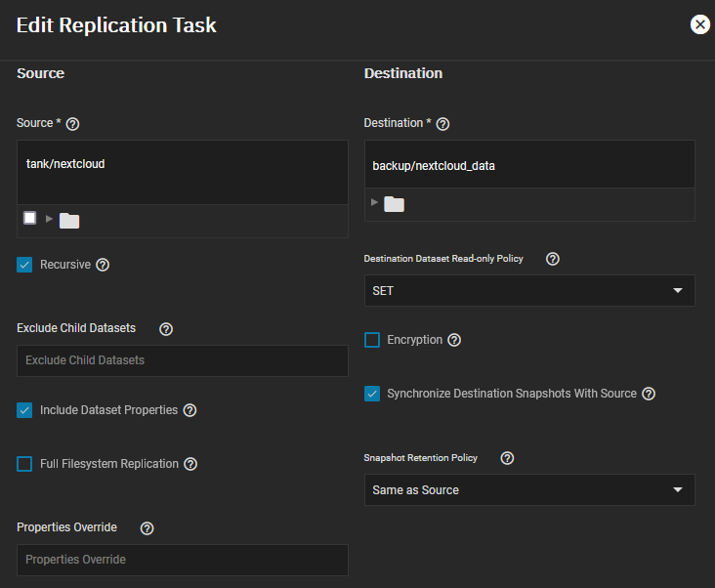Disable Include Dataset Properties

(x=24, y=410)
